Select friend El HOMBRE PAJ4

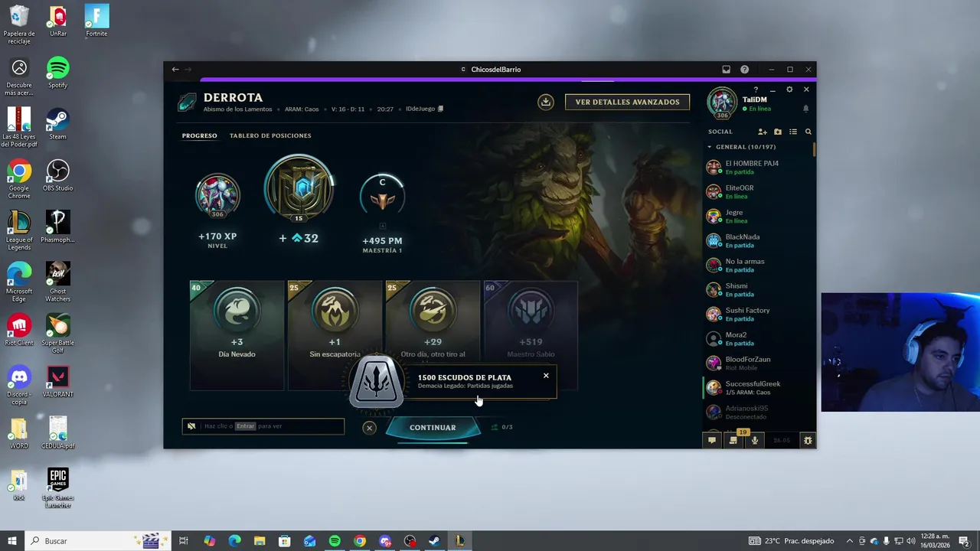(758, 167)
